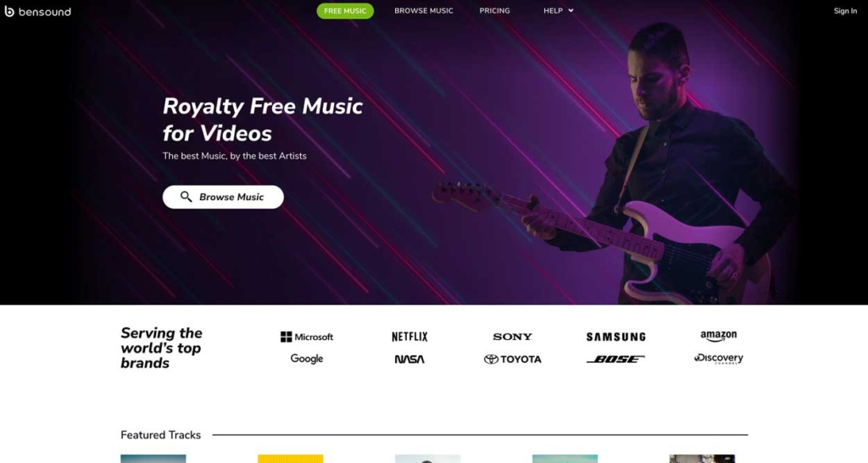The width and height of the screenshot is (868, 463).
Task: Click the Sign In link
Action: (845, 11)
